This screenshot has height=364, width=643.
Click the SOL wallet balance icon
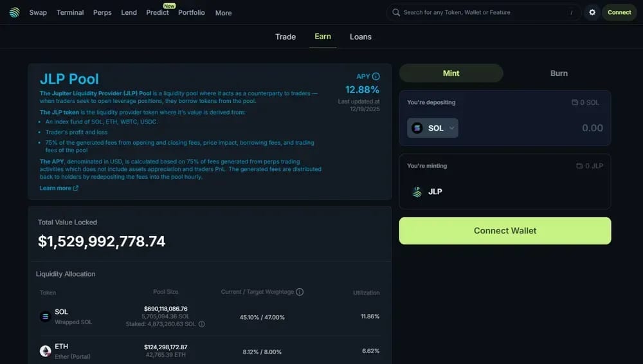pos(574,102)
